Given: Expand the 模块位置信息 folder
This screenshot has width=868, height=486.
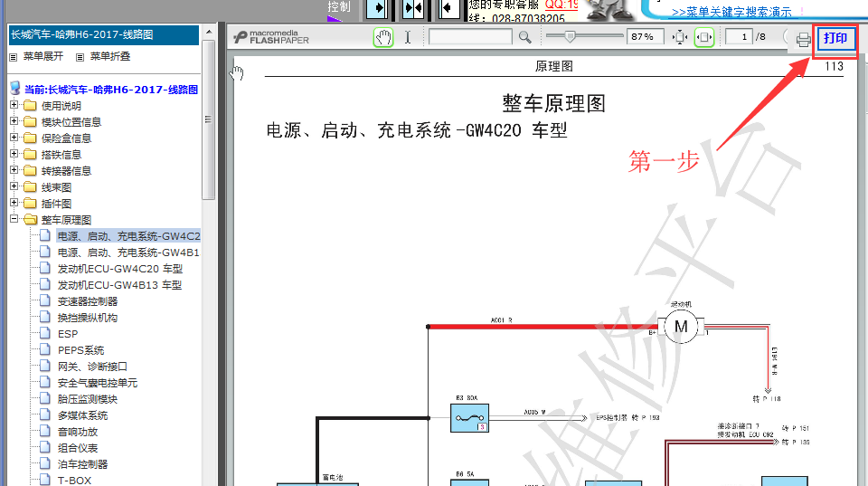Looking at the screenshot, I should tap(14, 120).
